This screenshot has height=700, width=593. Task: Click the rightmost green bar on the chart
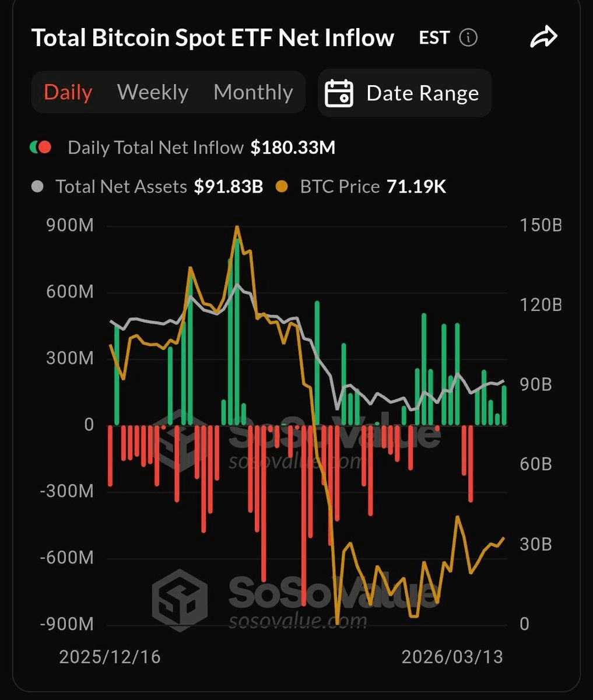tap(504, 405)
